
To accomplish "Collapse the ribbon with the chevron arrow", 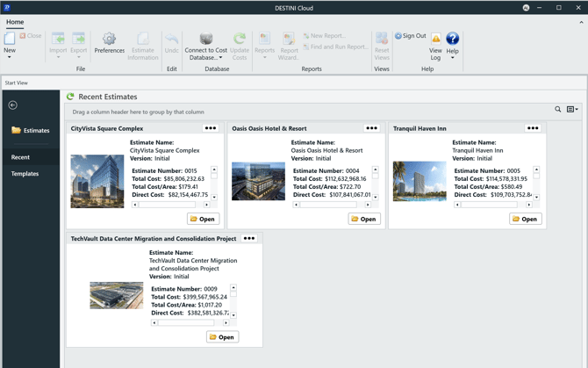I will 581,22.
